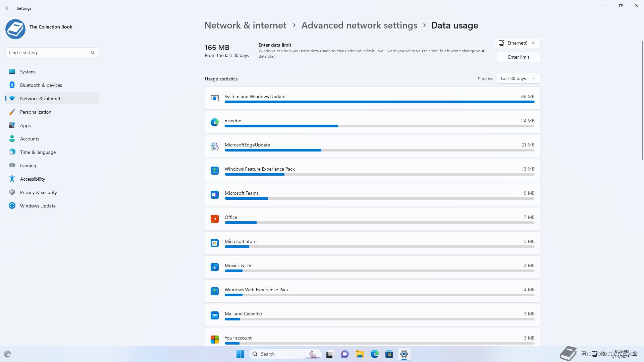Click the 21 MB value for MicrosoftEdgeUpdate
The height and width of the screenshot is (362, 644).
point(528,145)
